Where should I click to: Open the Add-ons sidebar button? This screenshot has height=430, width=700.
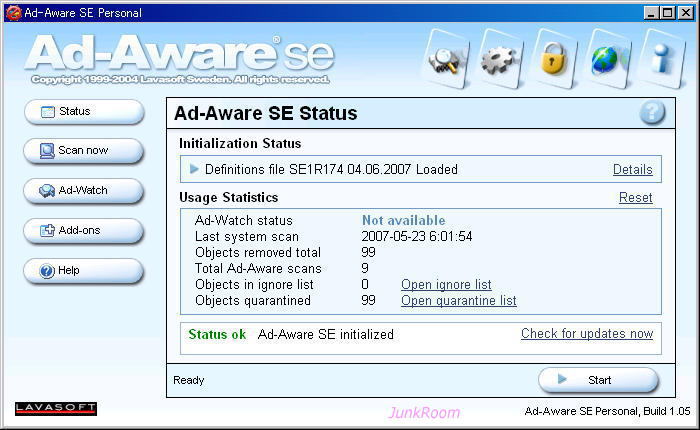(x=84, y=231)
